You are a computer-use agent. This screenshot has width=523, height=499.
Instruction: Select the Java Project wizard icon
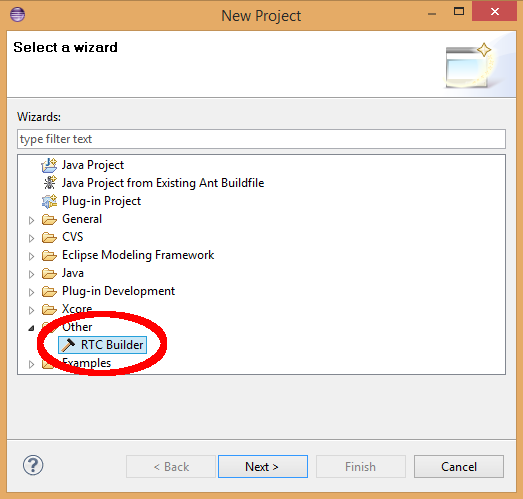pyautogui.click(x=49, y=165)
